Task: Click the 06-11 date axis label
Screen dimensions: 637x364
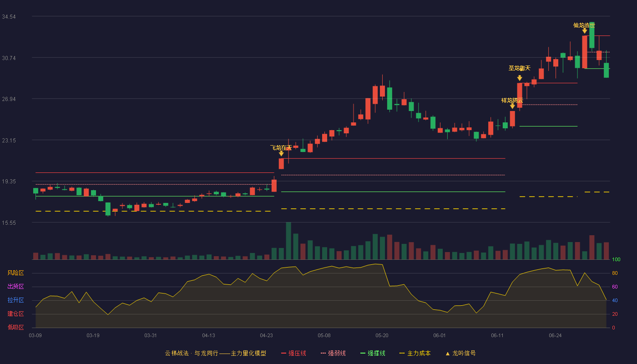Action: coord(497,335)
